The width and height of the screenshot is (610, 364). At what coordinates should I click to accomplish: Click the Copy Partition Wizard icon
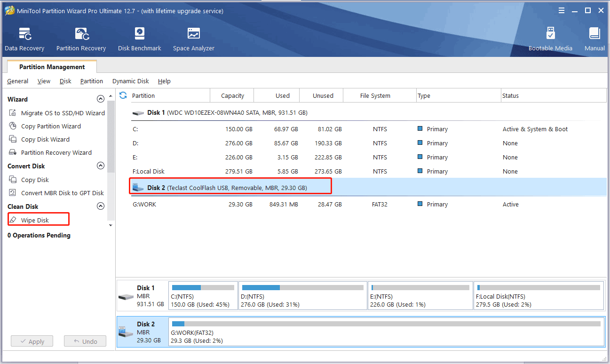coord(13,126)
